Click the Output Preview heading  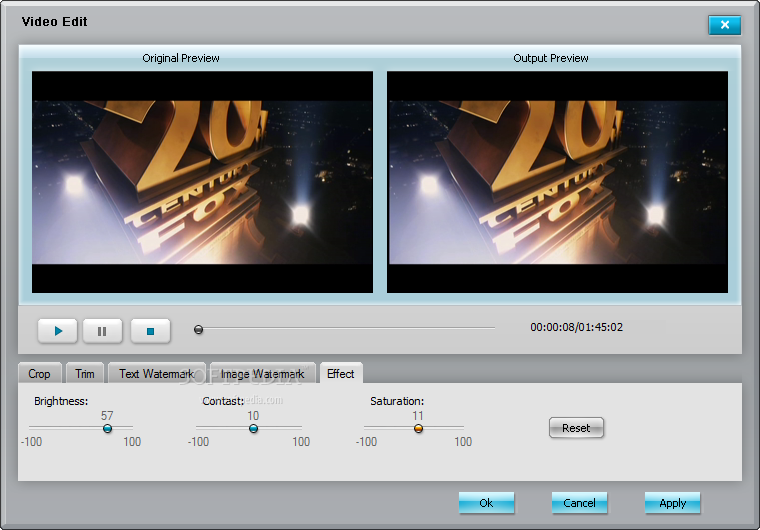click(551, 58)
